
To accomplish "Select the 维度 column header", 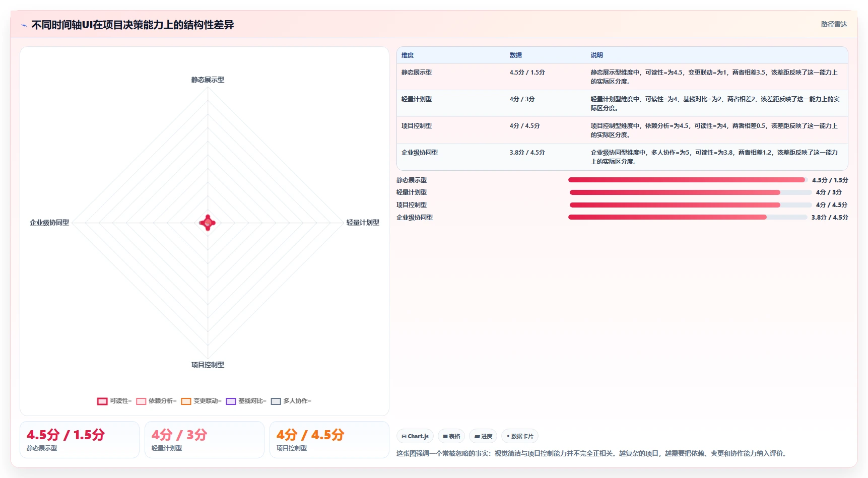I will coord(408,55).
